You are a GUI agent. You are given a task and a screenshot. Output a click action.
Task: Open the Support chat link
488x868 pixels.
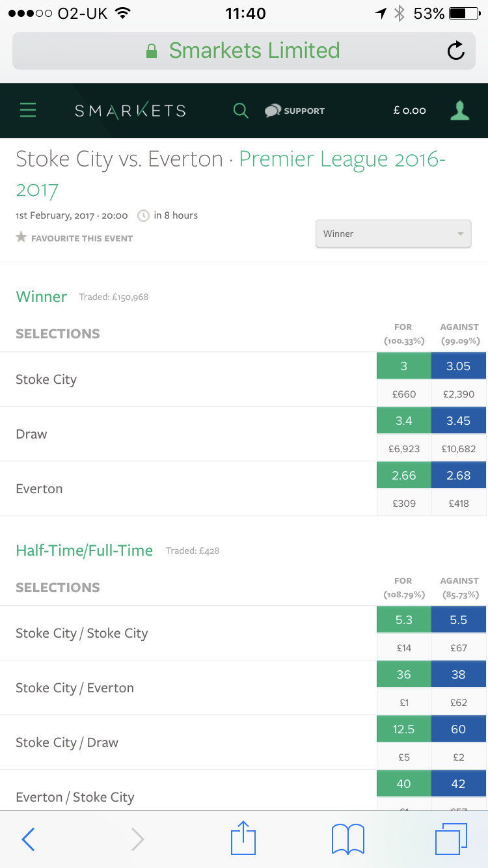point(294,111)
